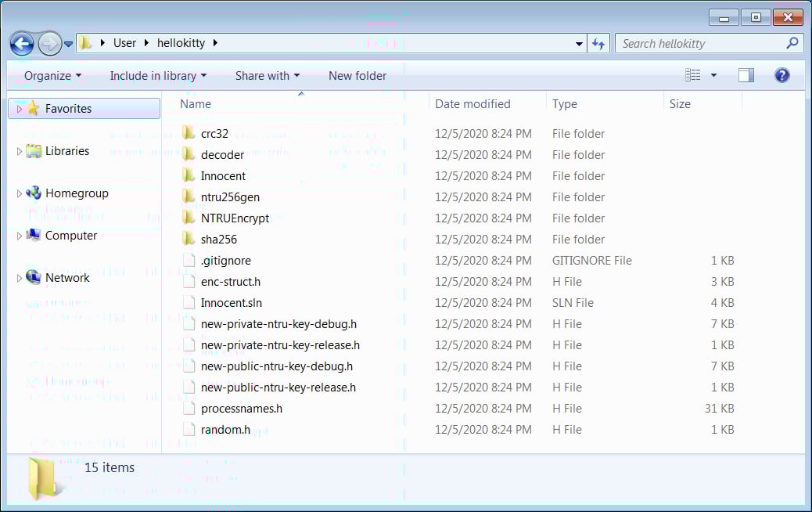Select the Innocent folder icon
The height and width of the screenshot is (512, 812).
pos(189,175)
